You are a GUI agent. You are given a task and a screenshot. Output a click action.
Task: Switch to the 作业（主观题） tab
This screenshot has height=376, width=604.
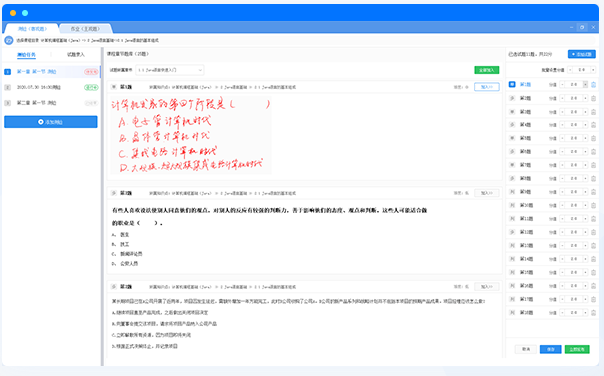pos(85,29)
